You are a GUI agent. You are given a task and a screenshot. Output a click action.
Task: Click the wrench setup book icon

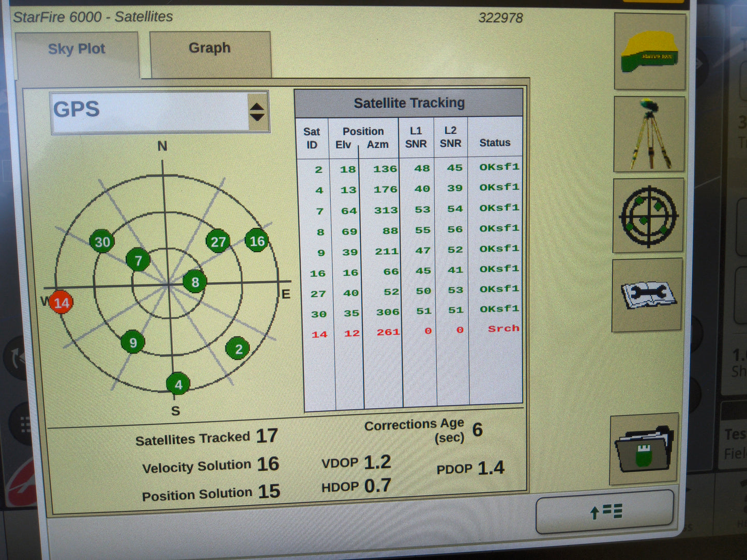648,295
